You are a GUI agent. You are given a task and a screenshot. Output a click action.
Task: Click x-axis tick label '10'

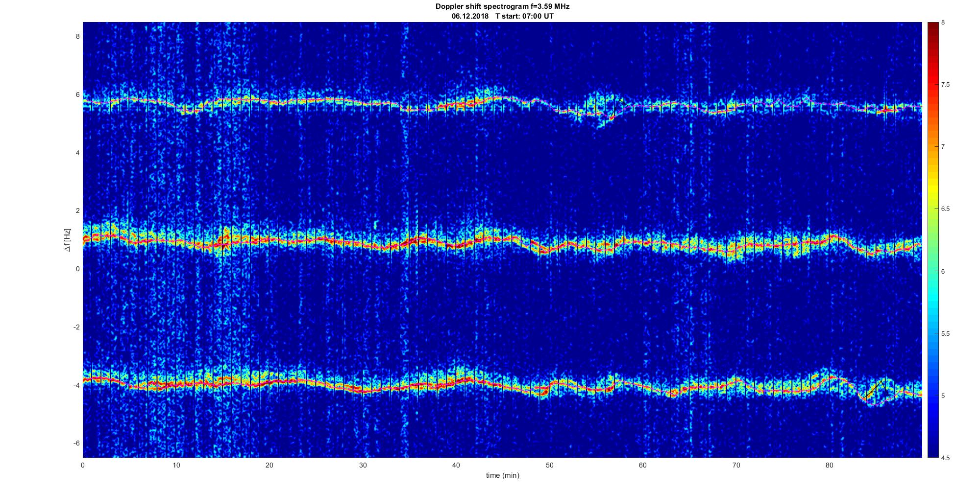pos(176,465)
